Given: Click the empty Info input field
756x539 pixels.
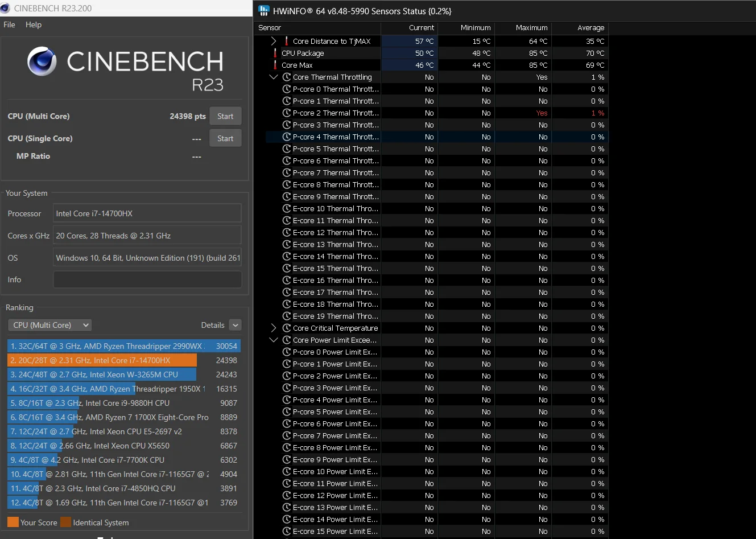Looking at the screenshot, I should (x=147, y=279).
